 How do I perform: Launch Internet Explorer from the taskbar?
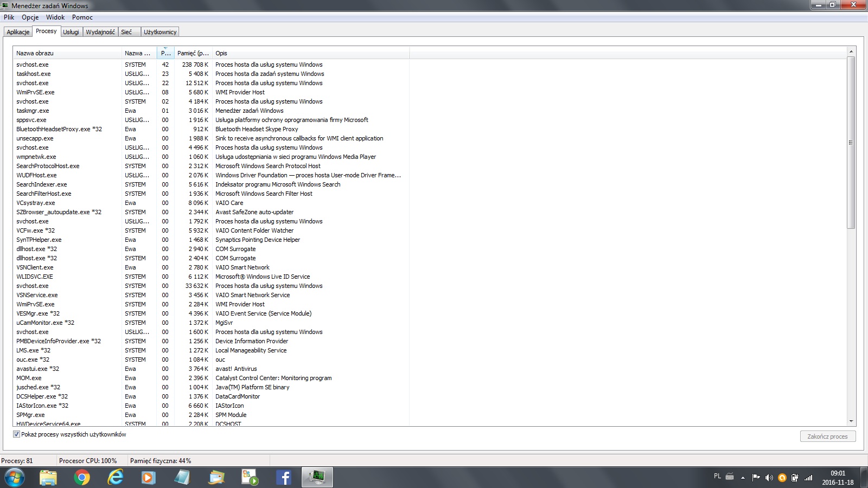coord(116,478)
